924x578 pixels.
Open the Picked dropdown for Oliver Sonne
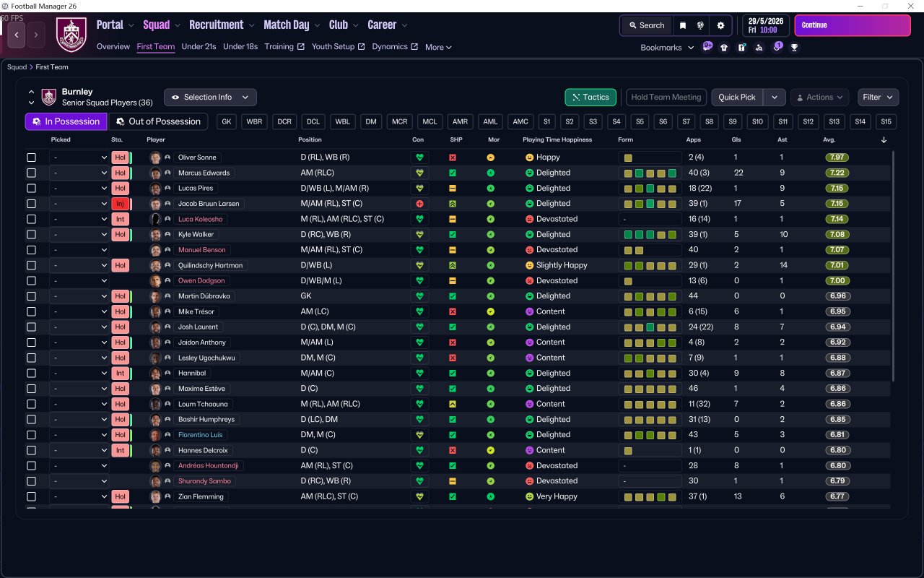click(x=79, y=158)
